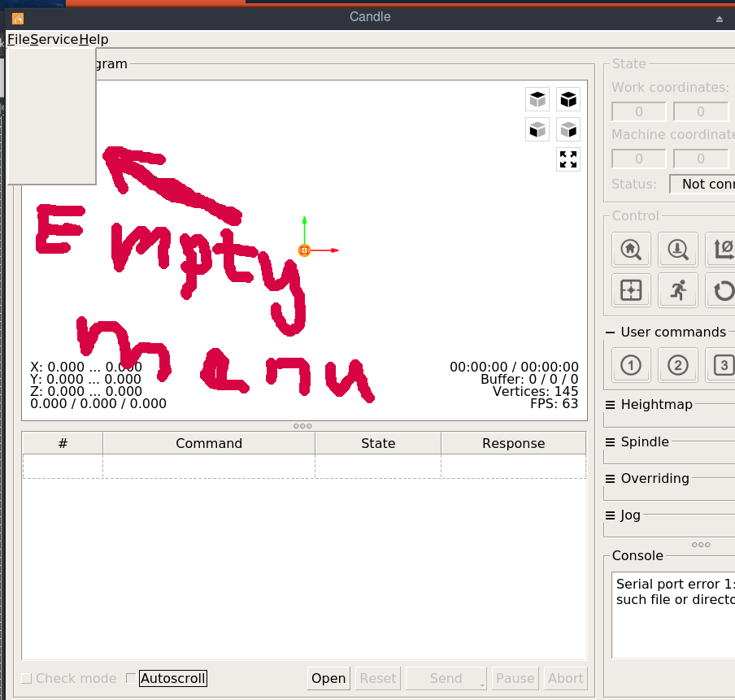Open the File menu
Screen dimensions: 735x700
click(x=18, y=39)
